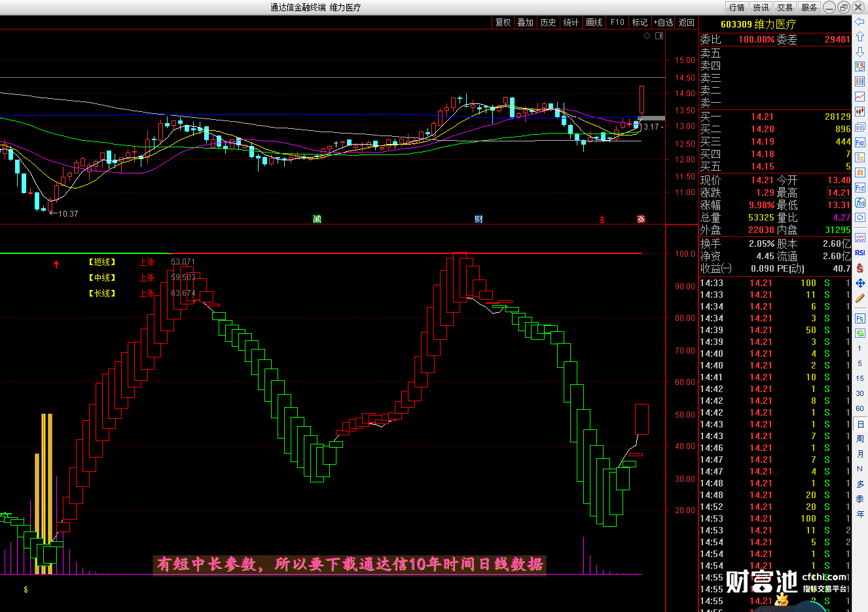The height and width of the screenshot is (612, 868).
Task: Open the multi-window icon in the sidebar
Action: point(860,127)
